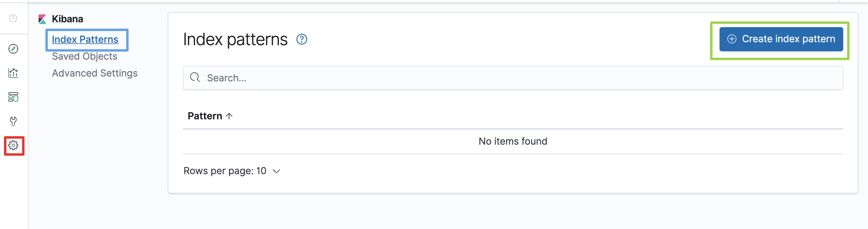Open Management via gear icon
The width and height of the screenshot is (868, 229).
tap(14, 145)
